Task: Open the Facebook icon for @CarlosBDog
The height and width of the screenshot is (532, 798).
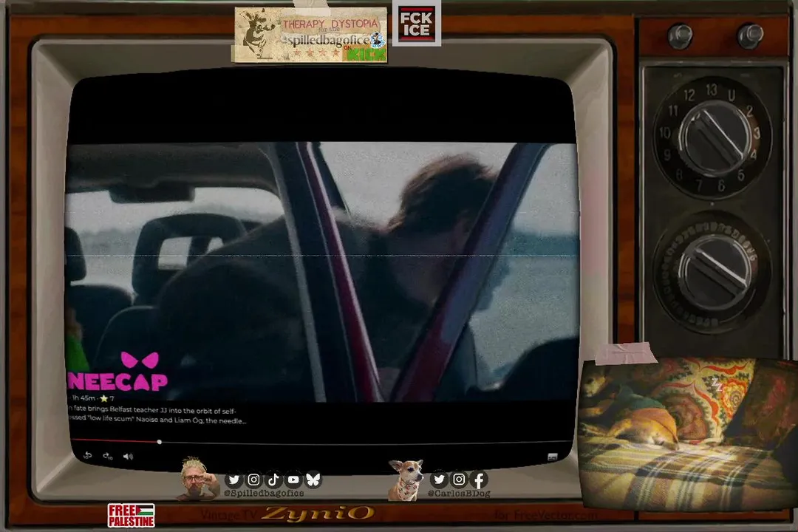Action: click(479, 480)
